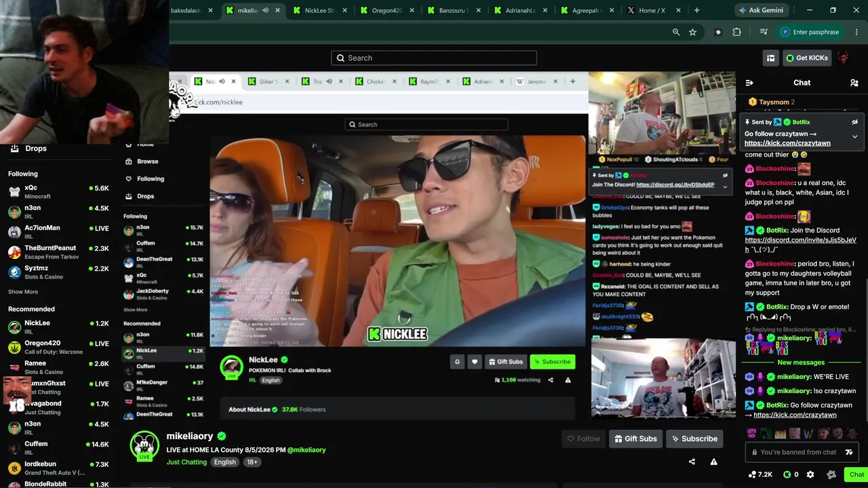This screenshot has width=868, height=488.
Task: Click the English language tag
Action: [x=224, y=462]
